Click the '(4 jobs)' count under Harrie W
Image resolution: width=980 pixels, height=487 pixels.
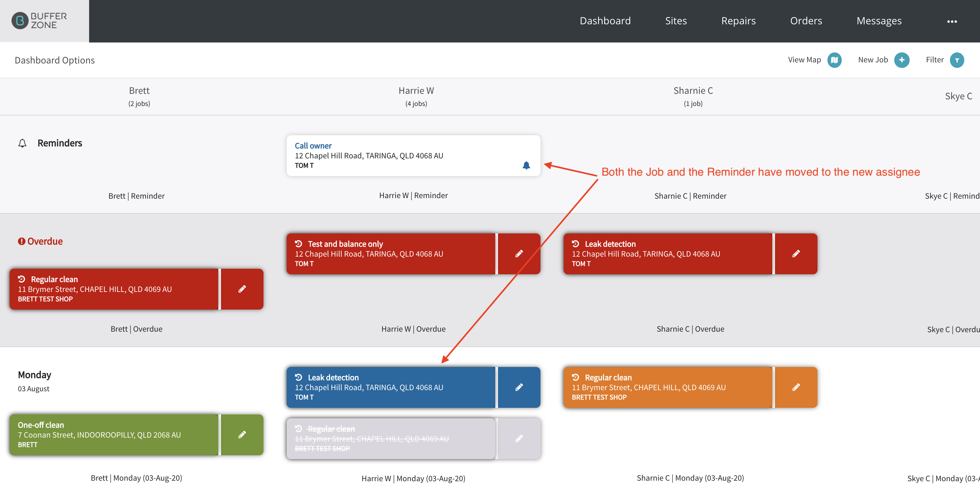tap(416, 103)
